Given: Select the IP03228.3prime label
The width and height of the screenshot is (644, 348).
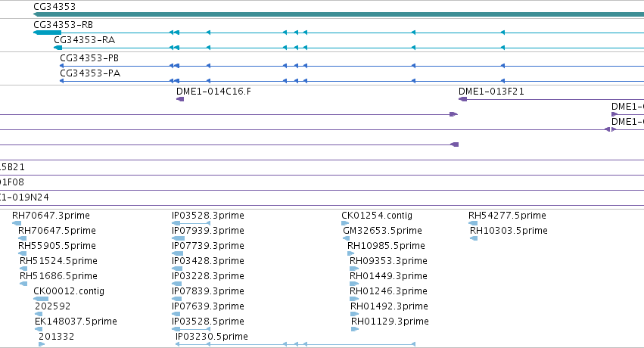Looking at the screenshot, I should pyautogui.click(x=208, y=276).
